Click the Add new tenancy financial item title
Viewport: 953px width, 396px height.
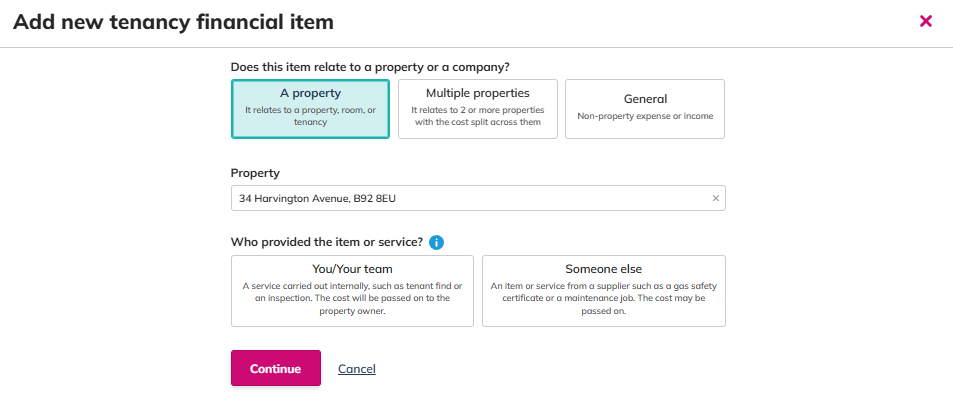[173, 22]
